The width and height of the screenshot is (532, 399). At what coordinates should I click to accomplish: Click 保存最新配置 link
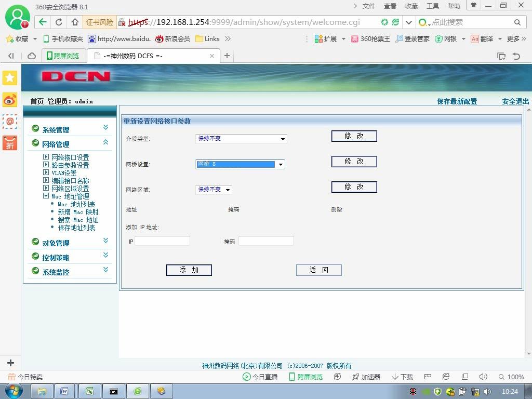[457, 101]
